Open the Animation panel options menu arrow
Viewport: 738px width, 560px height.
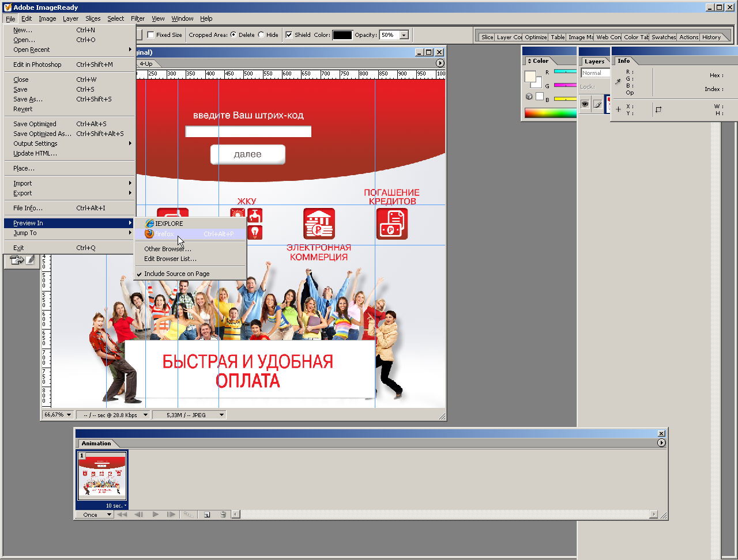[661, 443]
